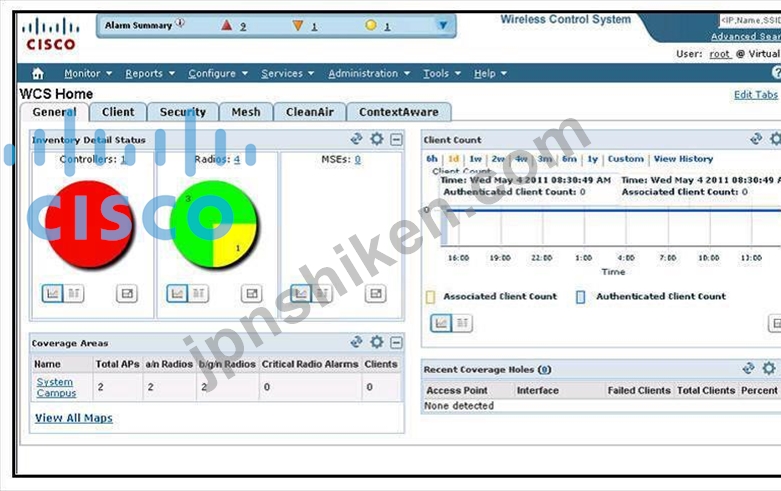Show MSEs chart view

301,293
